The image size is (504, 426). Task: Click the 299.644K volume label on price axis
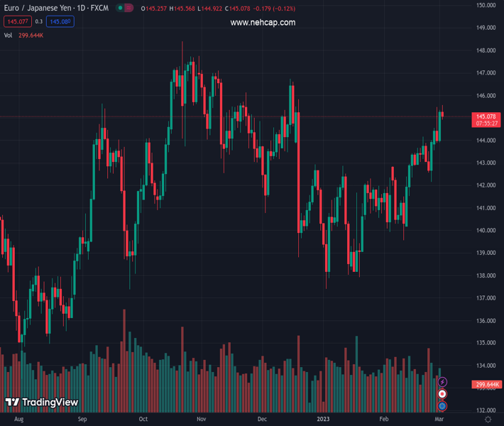(x=486, y=385)
